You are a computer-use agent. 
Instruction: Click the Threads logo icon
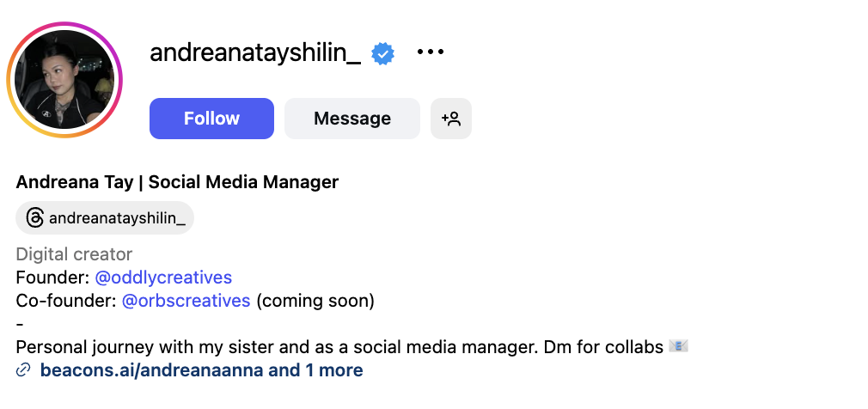pos(34,218)
